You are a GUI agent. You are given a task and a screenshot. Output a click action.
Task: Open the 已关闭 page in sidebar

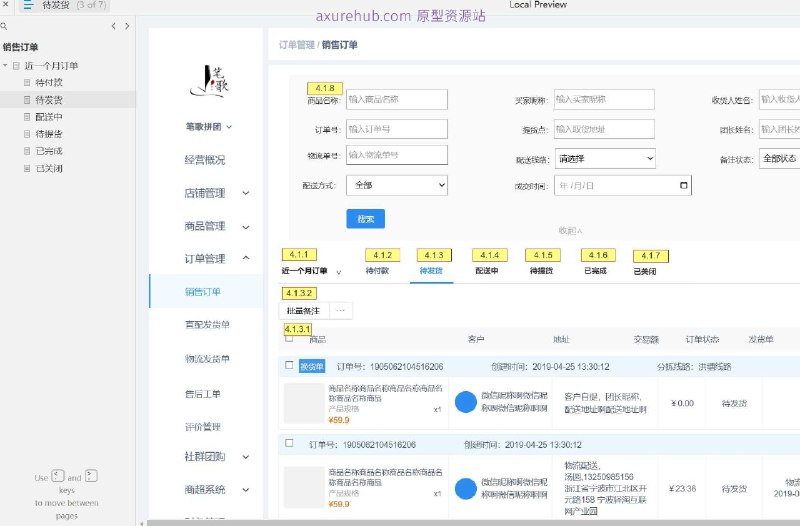49,168
